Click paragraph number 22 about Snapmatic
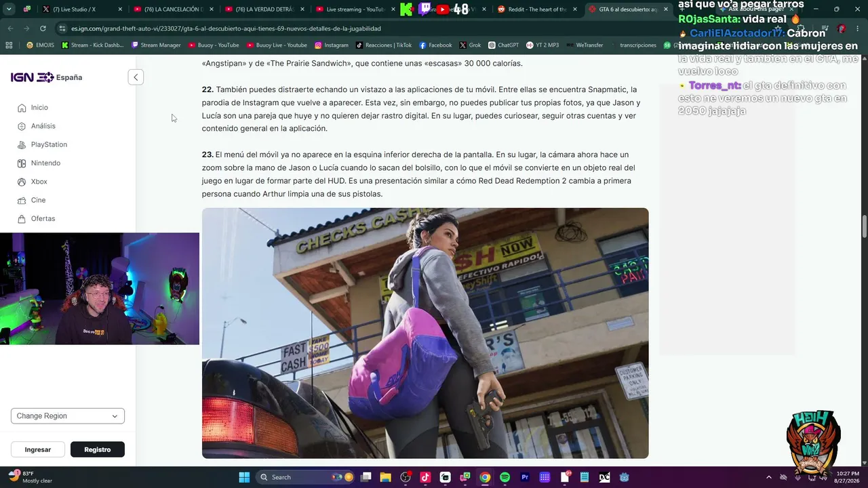The height and width of the screenshot is (488, 868). tap(421, 109)
